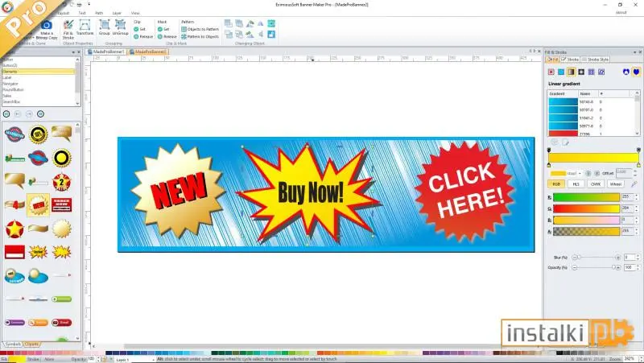Click Set under Clip
Viewport: 644px width, 363px height.
139,29
